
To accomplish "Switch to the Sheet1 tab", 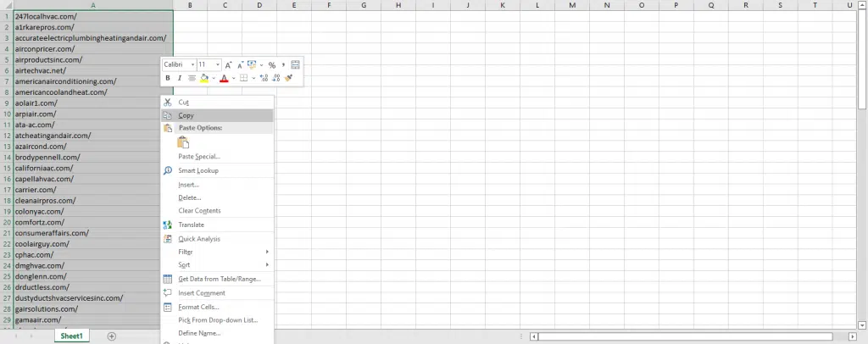I will [x=71, y=336].
